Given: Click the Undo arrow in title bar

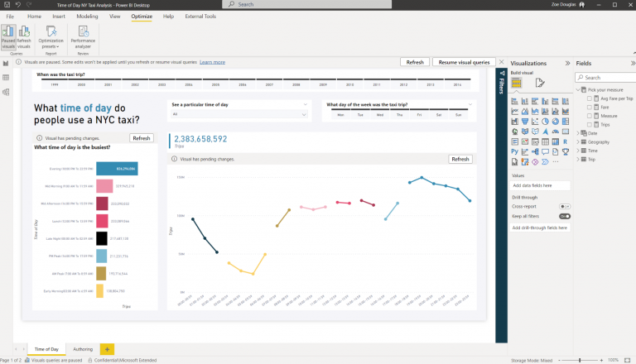Looking at the screenshot, I should point(18,4).
